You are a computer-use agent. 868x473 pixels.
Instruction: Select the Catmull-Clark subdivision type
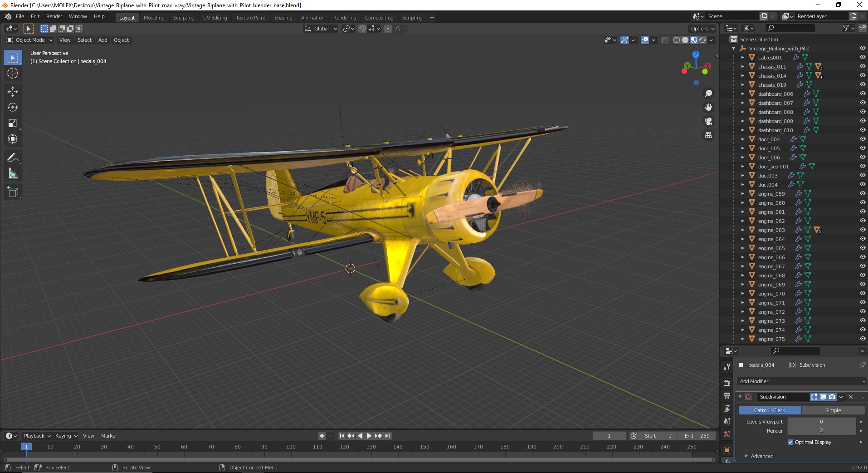pos(770,410)
